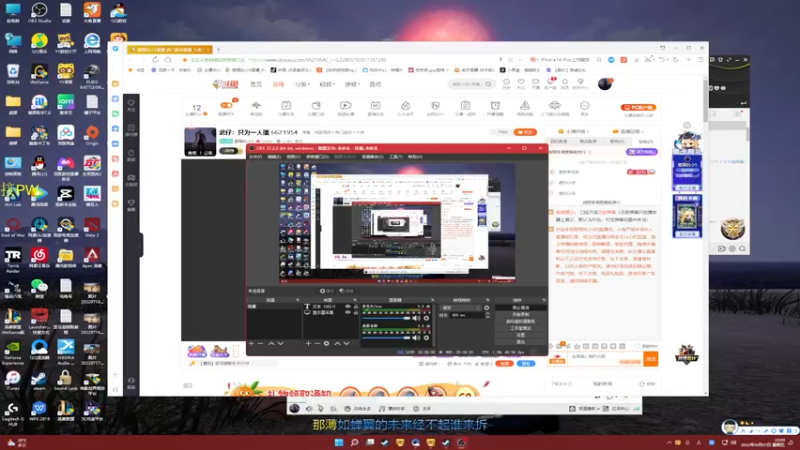Tick checkbox above Douyu chat input

click(638, 346)
